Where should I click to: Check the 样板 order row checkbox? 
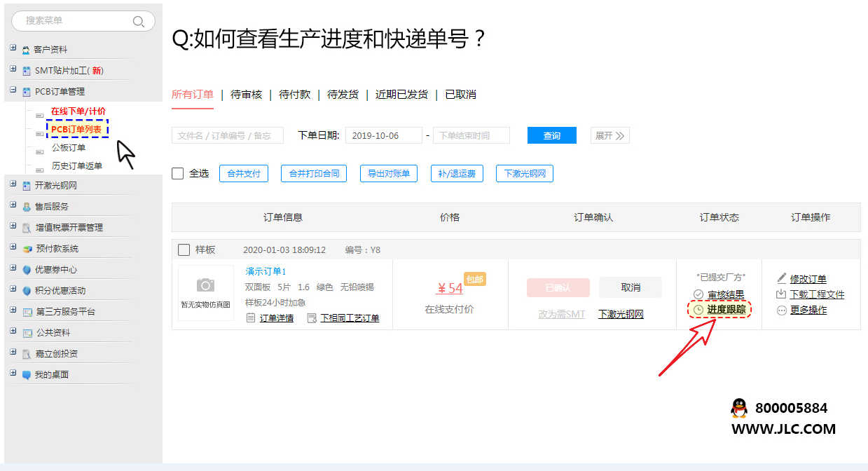point(184,250)
